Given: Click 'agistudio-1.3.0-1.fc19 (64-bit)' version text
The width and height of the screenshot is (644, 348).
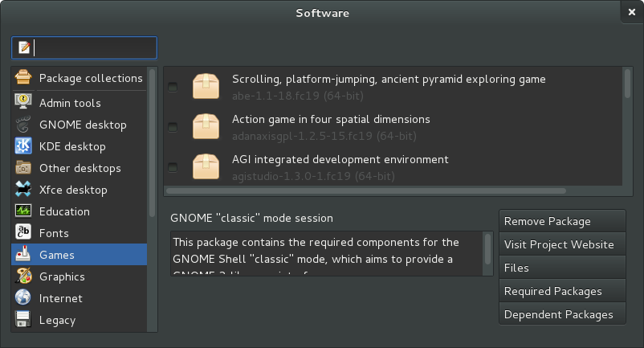Looking at the screenshot, I should click(313, 176).
